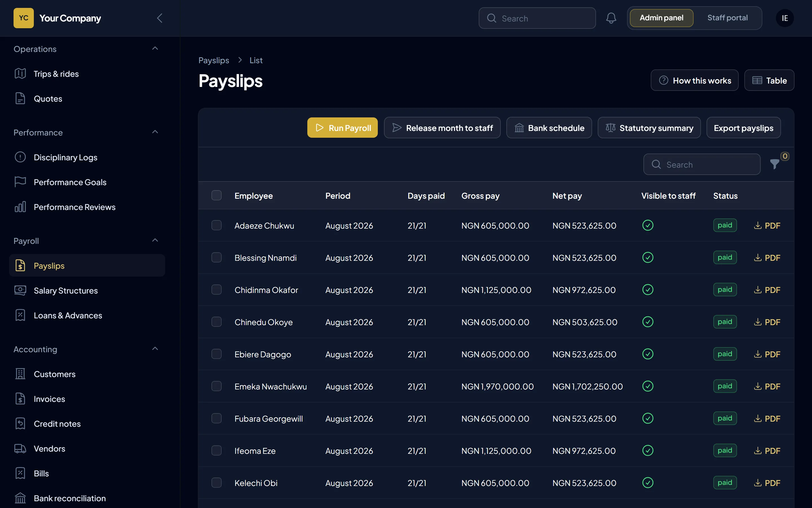Collapse the Payroll sidebar section
The width and height of the screenshot is (812, 508).
(x=155, y=240)
